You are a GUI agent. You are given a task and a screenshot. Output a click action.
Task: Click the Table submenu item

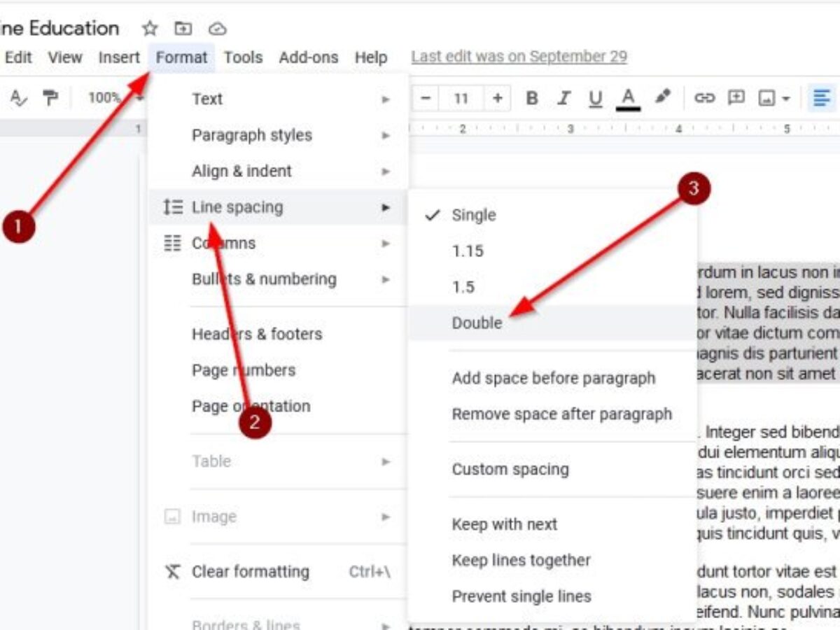pos(278,461)
